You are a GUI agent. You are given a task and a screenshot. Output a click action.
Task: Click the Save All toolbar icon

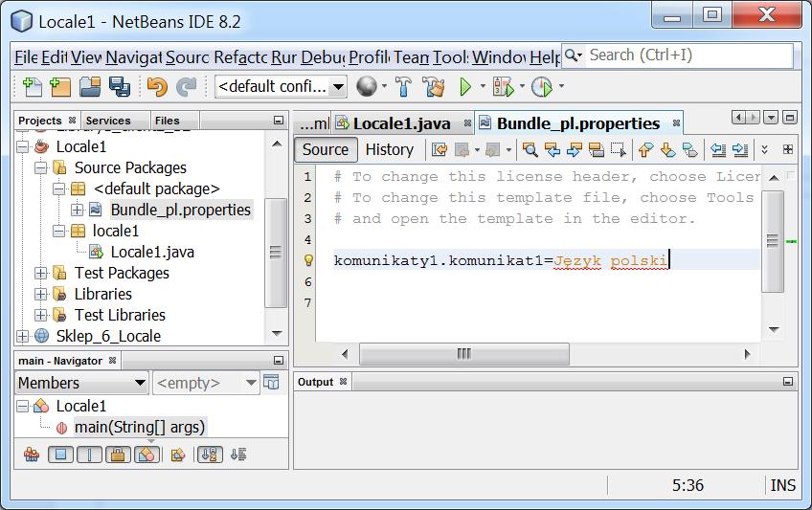[120, 87]
